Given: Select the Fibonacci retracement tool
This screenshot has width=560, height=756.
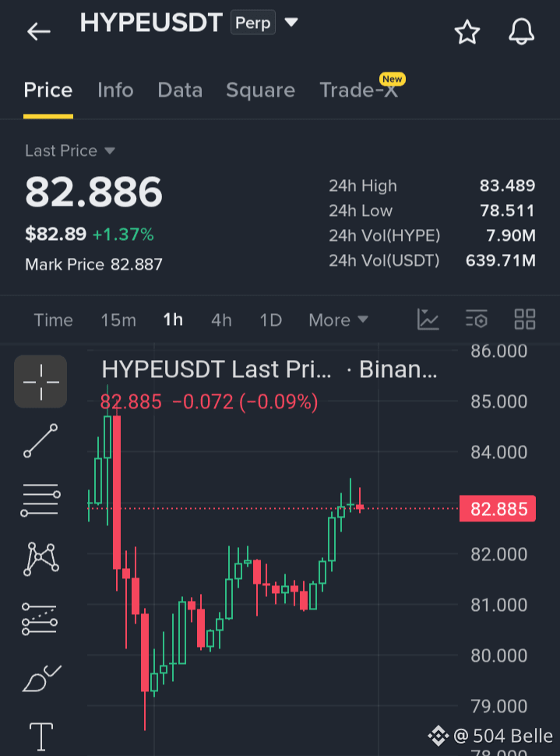Looking at the screenshot, I should click(40, 619).
